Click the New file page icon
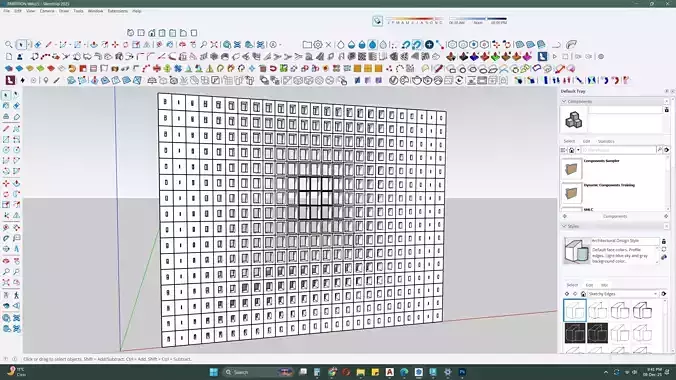The height and width of the screenshot is (380, 676). [9, 57]
